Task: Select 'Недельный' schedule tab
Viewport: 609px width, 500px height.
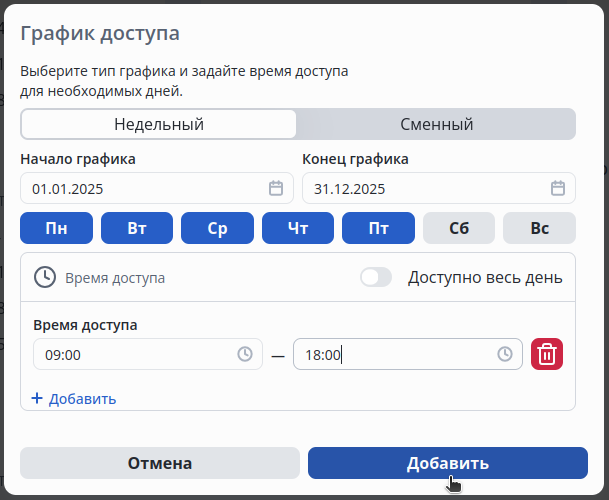Action: tap(159, 124)
